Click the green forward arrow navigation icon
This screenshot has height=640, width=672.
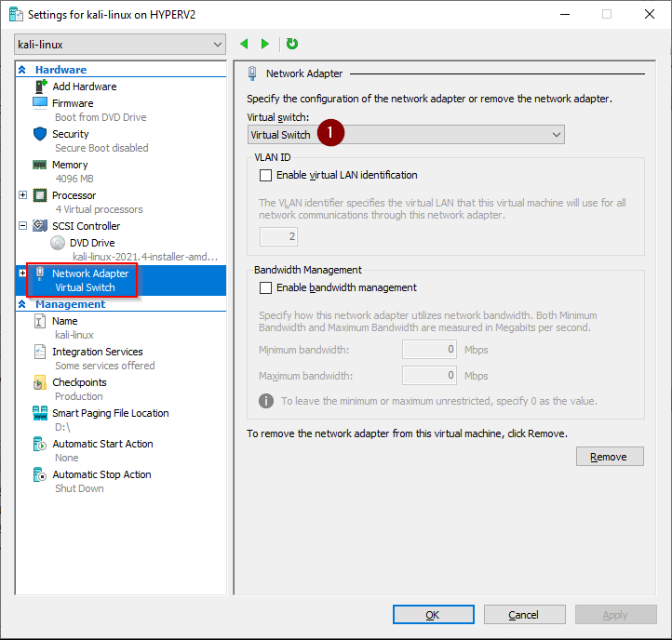coord(265,44)
